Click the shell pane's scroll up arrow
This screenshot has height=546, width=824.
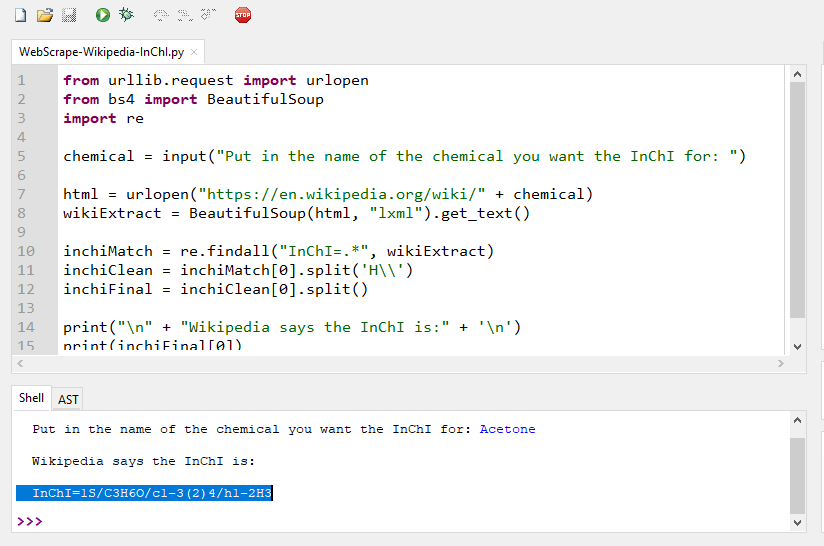tap(797, 419)
